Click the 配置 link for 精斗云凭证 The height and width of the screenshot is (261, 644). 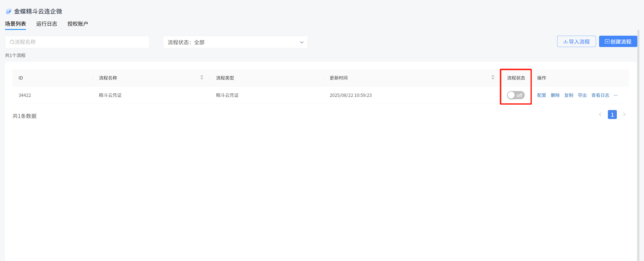click(x=541, y=95)
